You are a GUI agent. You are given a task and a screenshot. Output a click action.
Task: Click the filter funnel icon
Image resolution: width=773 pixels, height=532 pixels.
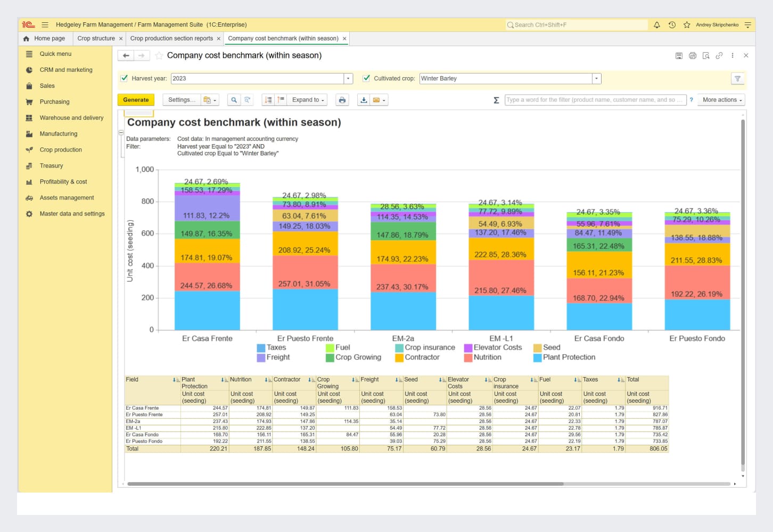[x=737, y=79]
